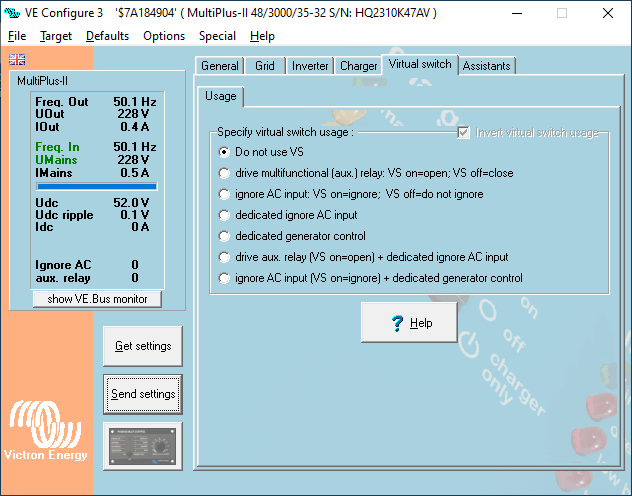Switch to the Assistants tab
Viewport: 632px width, 496px height.
click(x=486, y=66)
